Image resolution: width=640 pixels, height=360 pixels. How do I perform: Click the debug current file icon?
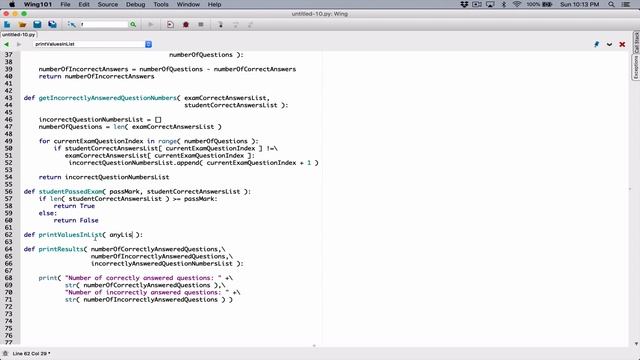[170, 24]
